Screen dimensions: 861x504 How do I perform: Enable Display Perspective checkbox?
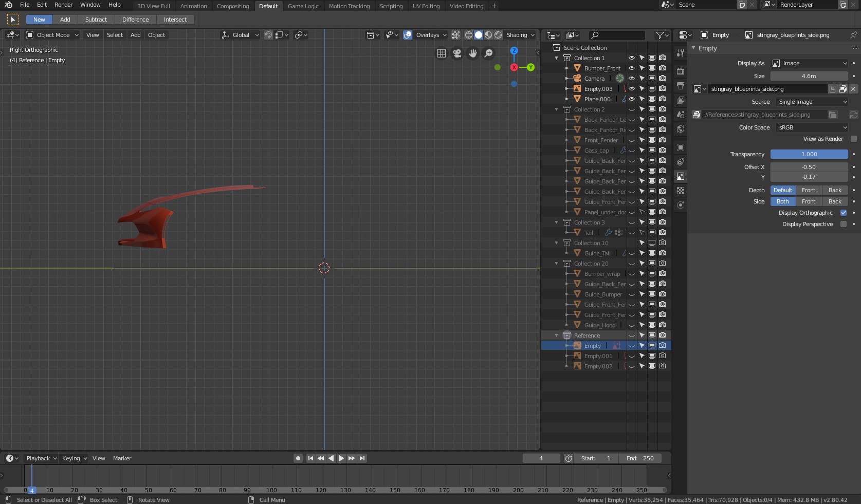pyautogui.click(x=844, y=224)
